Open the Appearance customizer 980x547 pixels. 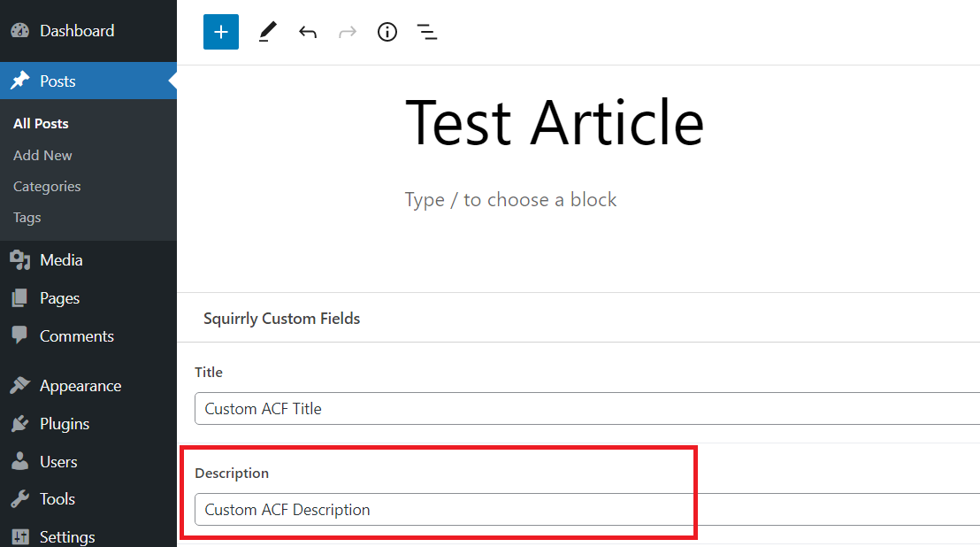80,385
